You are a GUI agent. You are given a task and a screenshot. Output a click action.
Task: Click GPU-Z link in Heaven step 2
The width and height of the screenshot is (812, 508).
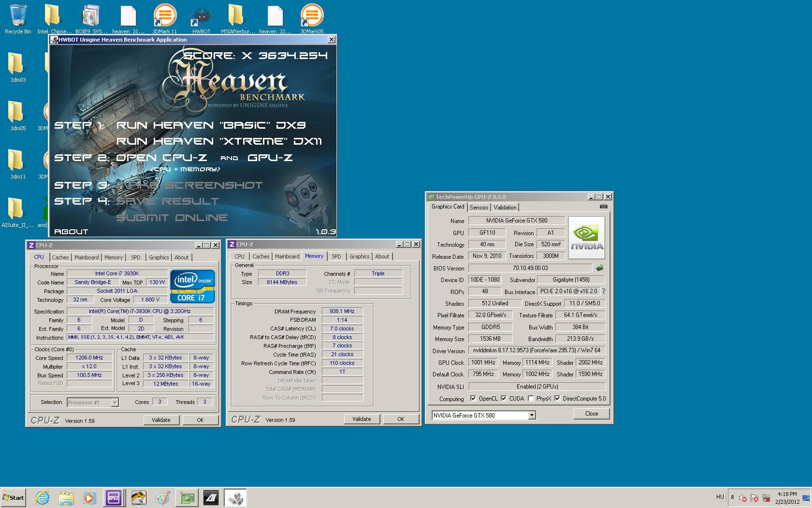(270, 158)
